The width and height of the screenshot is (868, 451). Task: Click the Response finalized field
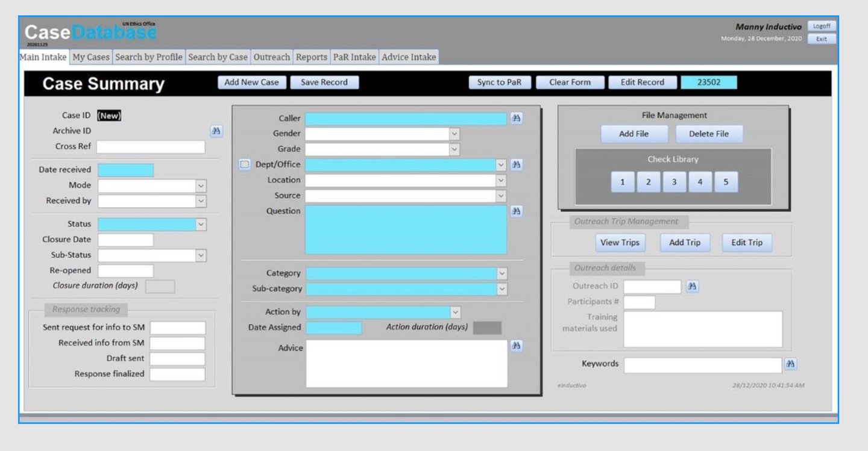pyautogui.click(x=178, y=375)
